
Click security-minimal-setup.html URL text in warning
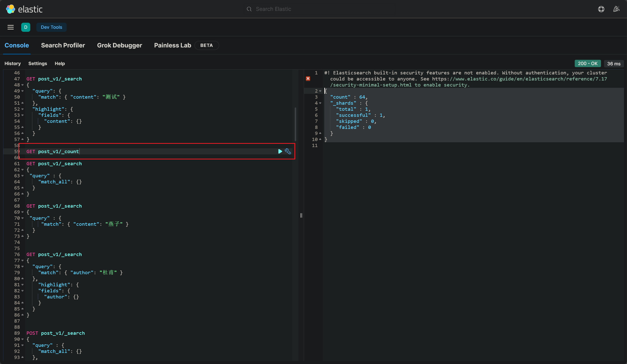click(371, 85)
